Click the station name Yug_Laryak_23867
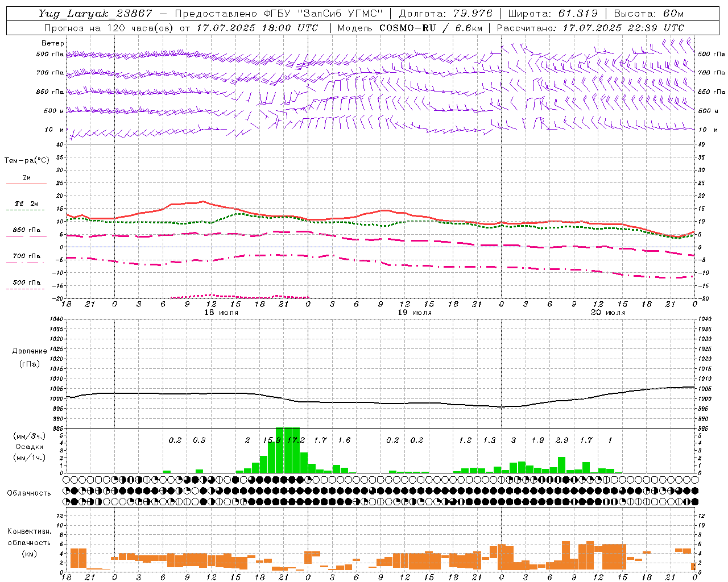This screenshot has height=582, width=728. 96,14
